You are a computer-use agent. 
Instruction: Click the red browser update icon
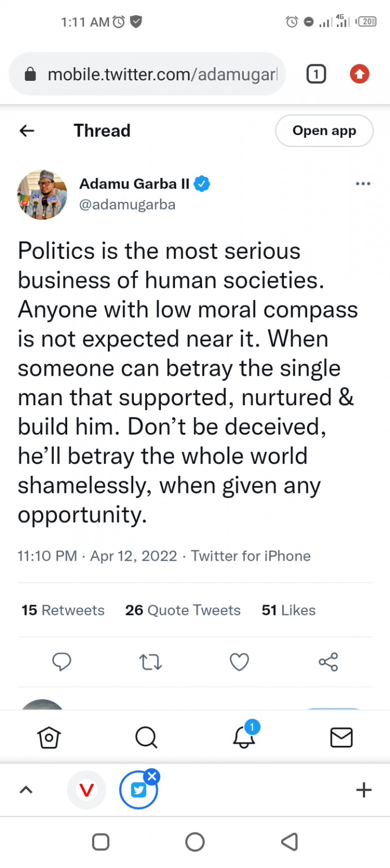360,74
